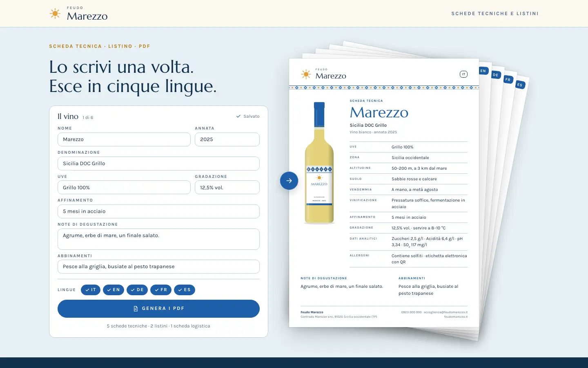Image resolution: width=588 pixels, height=368 pixels.
Task: Toggle the EN language chip
Action: click(x=114, y=290)
